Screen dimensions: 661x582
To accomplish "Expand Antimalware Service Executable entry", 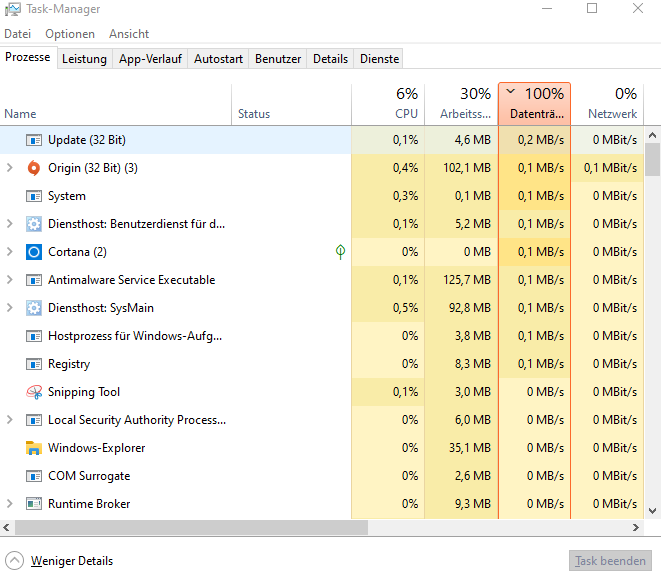I will [10, 280].
